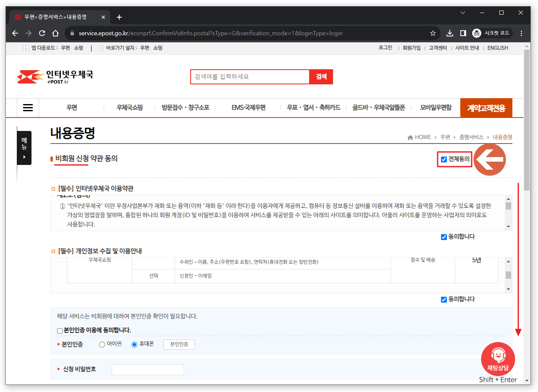
Task: Click the red 검색 search button
Action: coord(321,77)
